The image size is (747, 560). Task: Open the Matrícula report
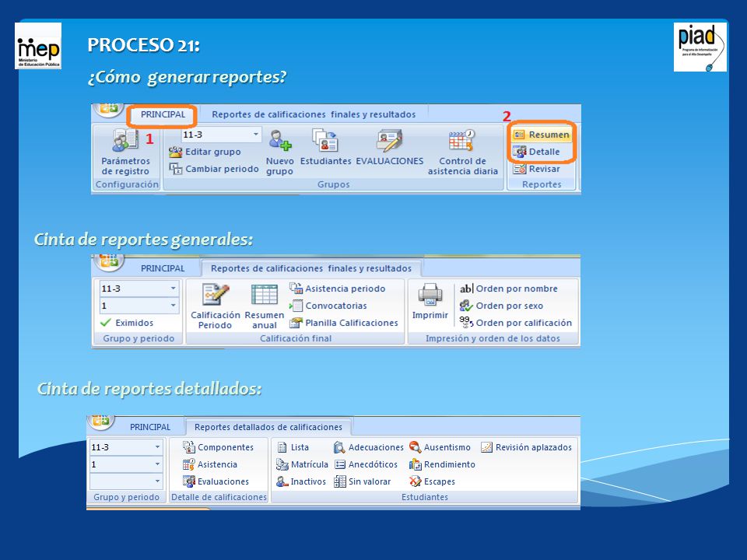coord(302,464)
